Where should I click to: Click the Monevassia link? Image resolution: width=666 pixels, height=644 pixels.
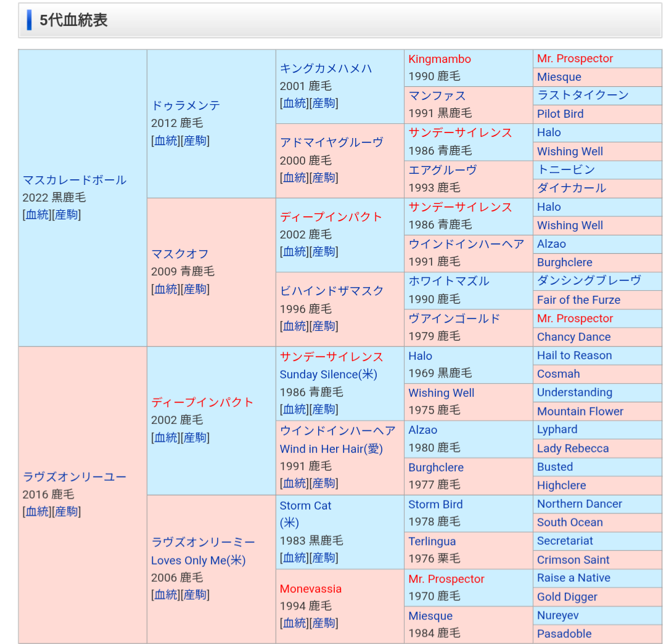310,589
